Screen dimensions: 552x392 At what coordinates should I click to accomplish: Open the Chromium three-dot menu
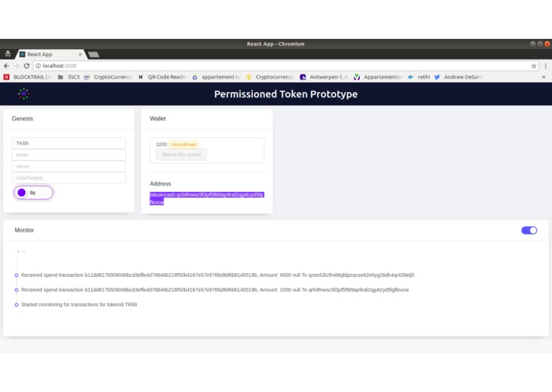tap(546, 66)
